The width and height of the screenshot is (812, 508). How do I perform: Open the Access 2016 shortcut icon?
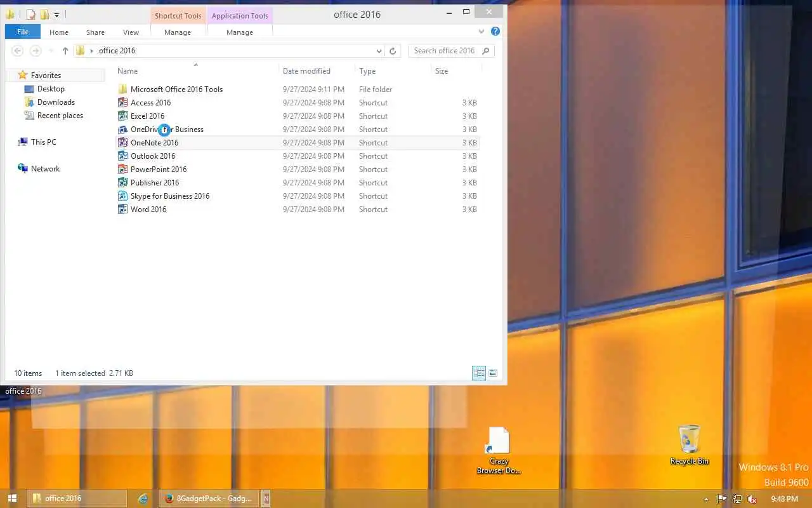click(123, 103)
